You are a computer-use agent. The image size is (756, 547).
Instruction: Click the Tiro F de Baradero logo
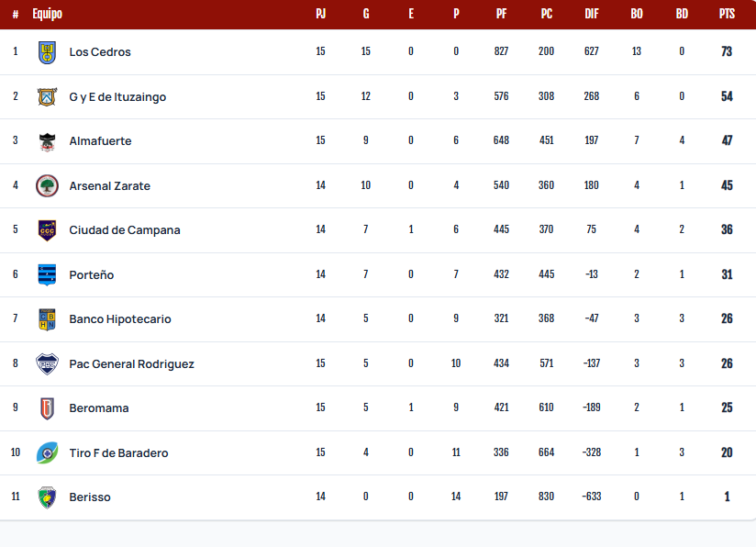tap(48, 453)
